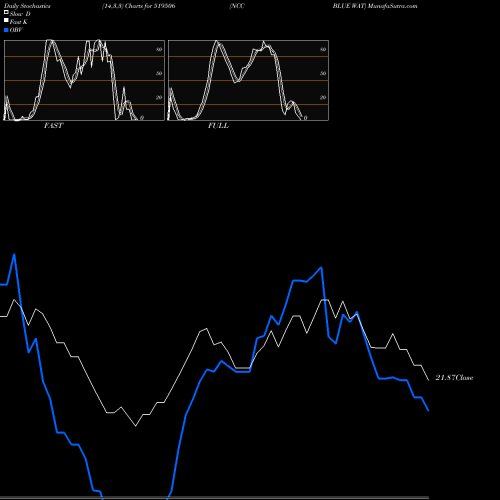The height and width of the screenshot is (500, 500).
Task: Click the blue OBV legend swatch
Action: click(6, 30)
